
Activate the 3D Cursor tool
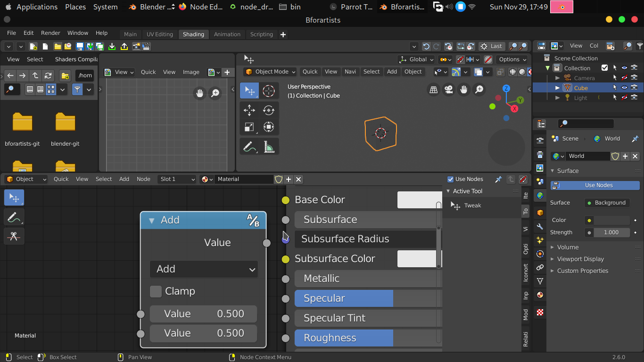(x=269, y=90)
